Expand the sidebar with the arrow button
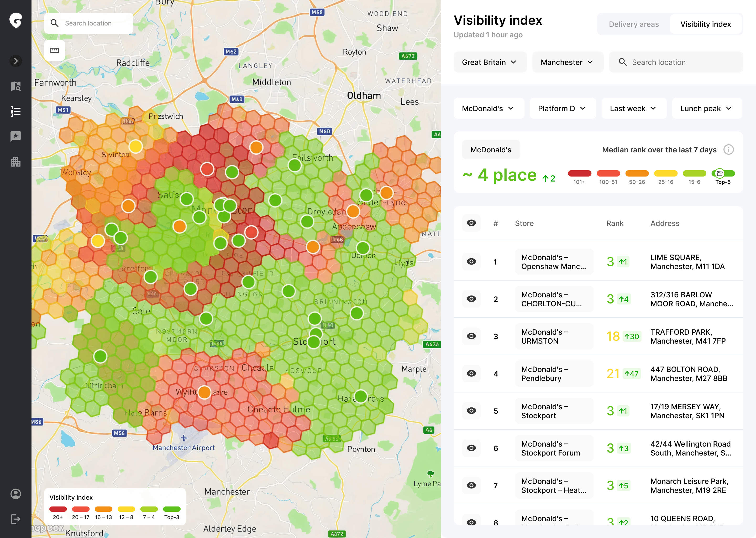This screenshot has height=538, width=756. (15, 61)
